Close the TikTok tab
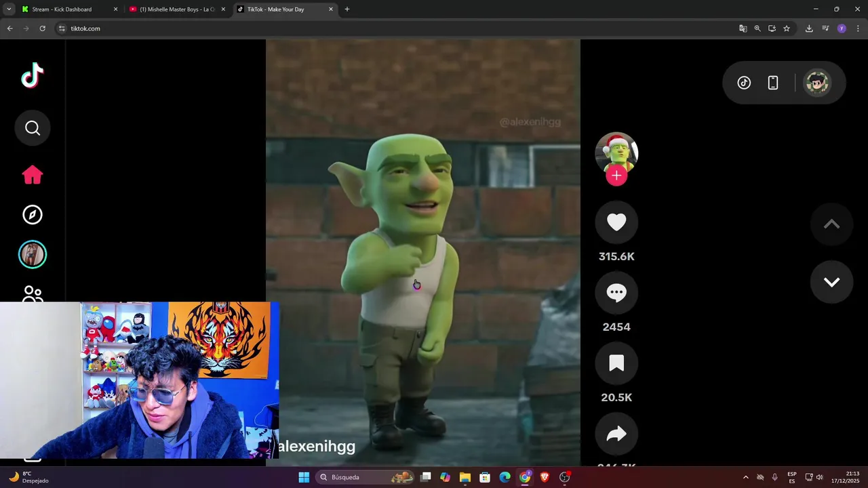 coord(331,9)
